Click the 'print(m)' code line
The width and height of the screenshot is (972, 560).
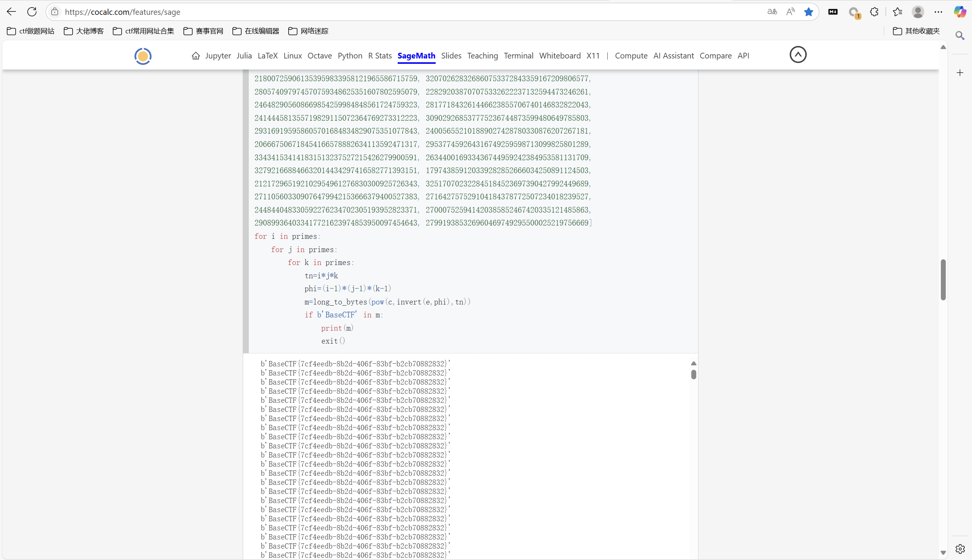pos(337,328)
